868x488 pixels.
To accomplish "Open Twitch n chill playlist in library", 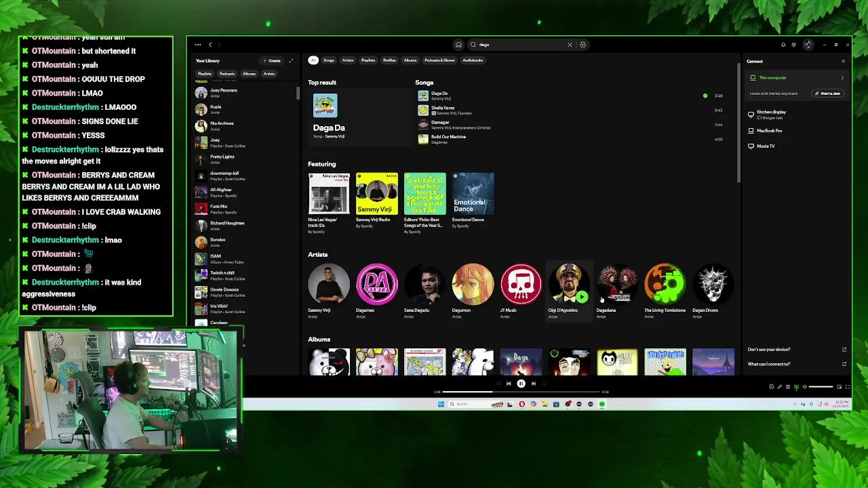I will pyautogui.click(x=244, y=275).
